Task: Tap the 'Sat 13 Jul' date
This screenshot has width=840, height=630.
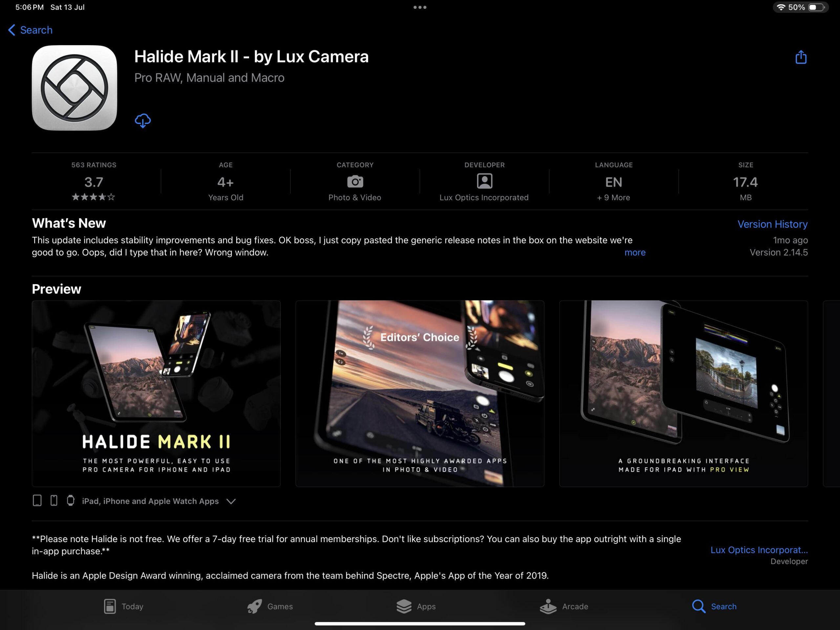Action: tap(67, 7)
